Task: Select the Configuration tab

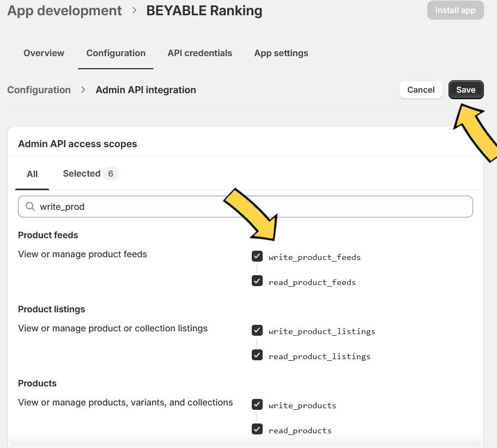Action: point(116,53)
